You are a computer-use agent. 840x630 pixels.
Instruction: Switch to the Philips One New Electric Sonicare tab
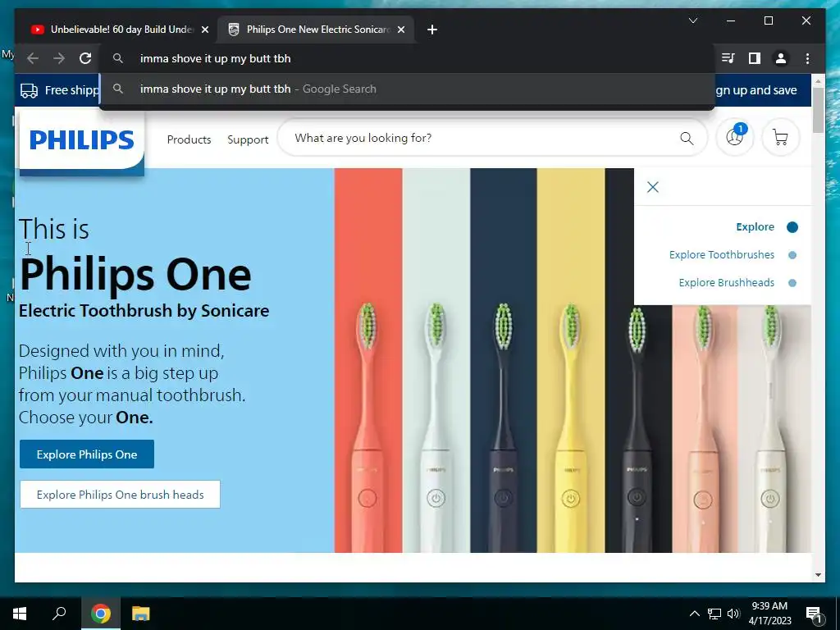(317, 30)
